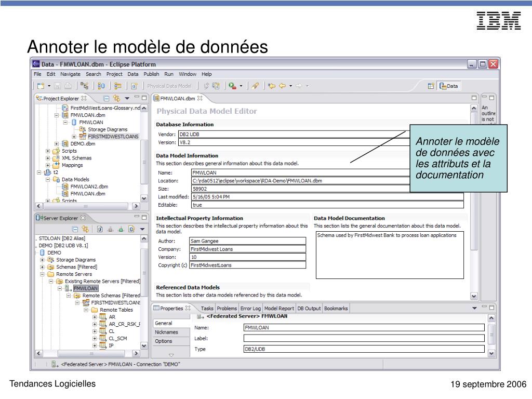
Task: Click the editor scrollbar's down arrow
Action: click(474, 296)
